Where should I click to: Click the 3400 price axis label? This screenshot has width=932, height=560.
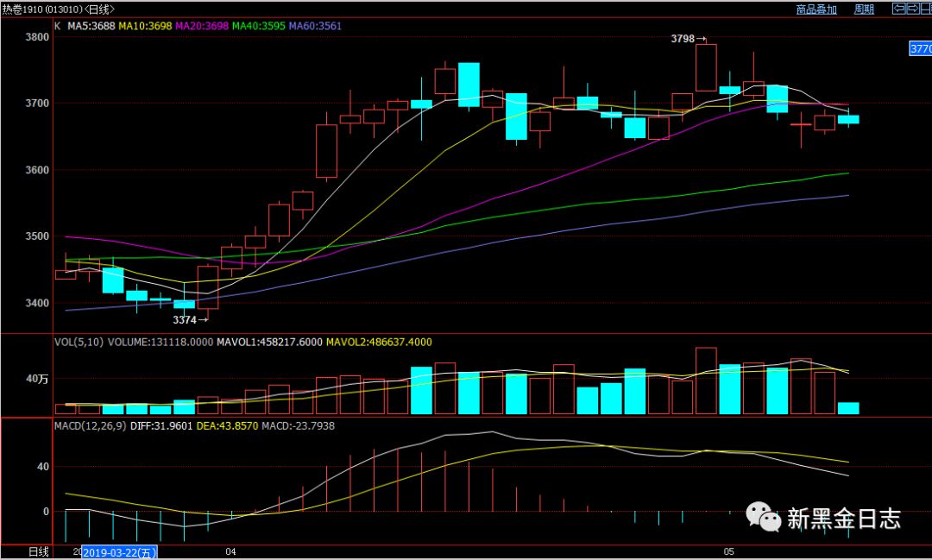[37, 303]
